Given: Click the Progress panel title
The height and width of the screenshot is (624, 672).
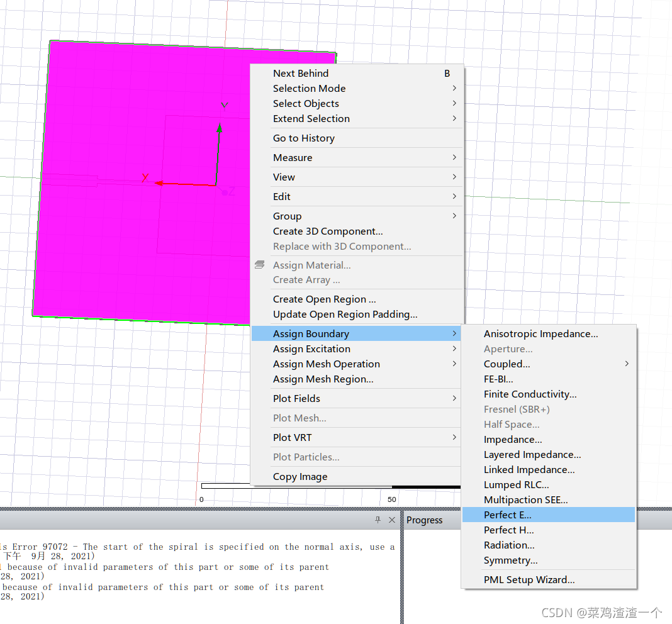Looking at the screenshot, I should pyautogui.click(x=424, y=520).
